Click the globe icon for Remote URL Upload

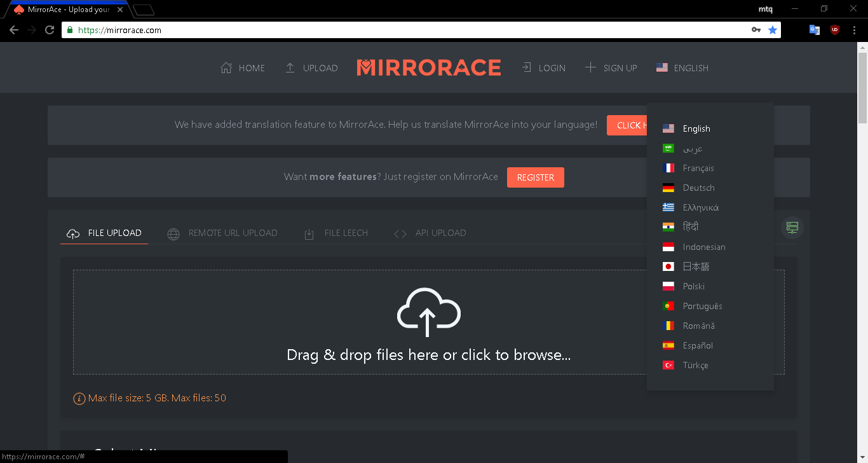[173, 233]
